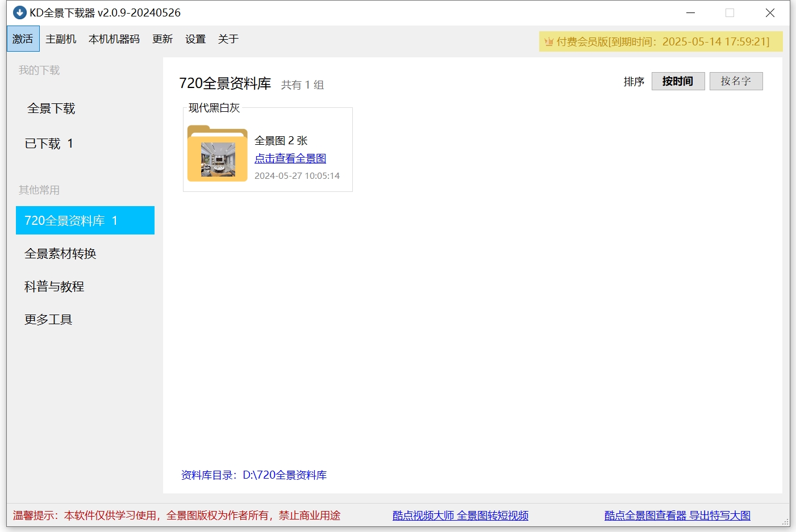
Task: Open the 现代黑白灰 folder icon
Action: click(217, 153)
